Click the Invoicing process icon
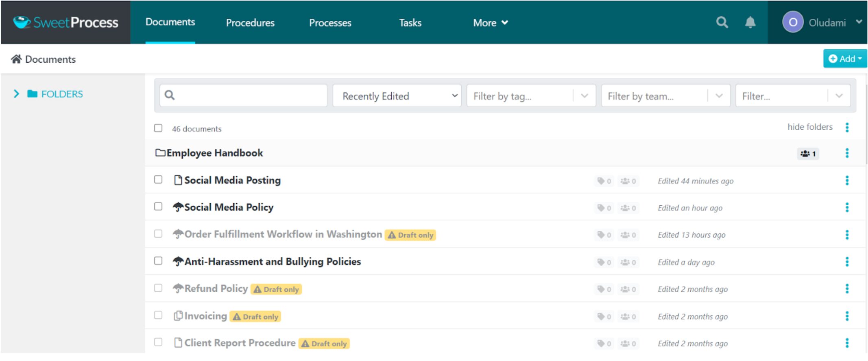 [178, 316]
